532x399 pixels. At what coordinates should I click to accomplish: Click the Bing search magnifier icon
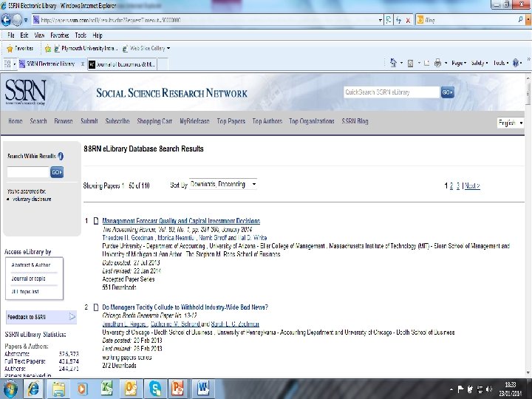point(521,20)
